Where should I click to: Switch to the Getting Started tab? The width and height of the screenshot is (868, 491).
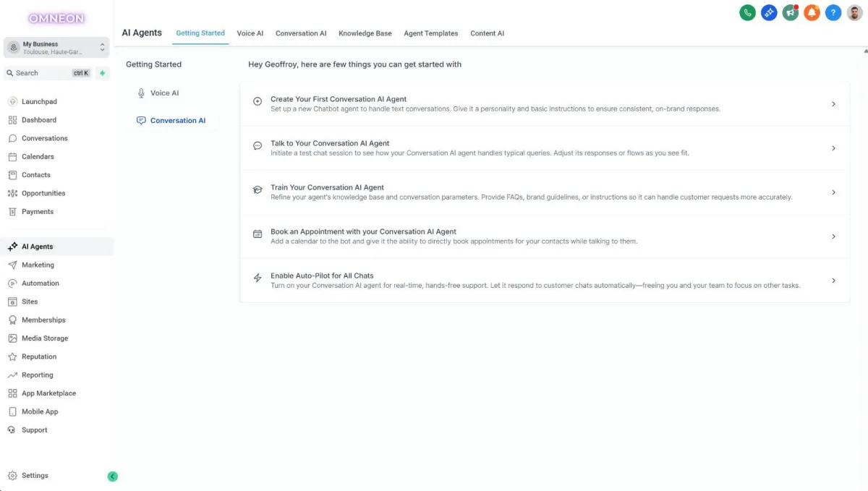click(x=200, y=33)
